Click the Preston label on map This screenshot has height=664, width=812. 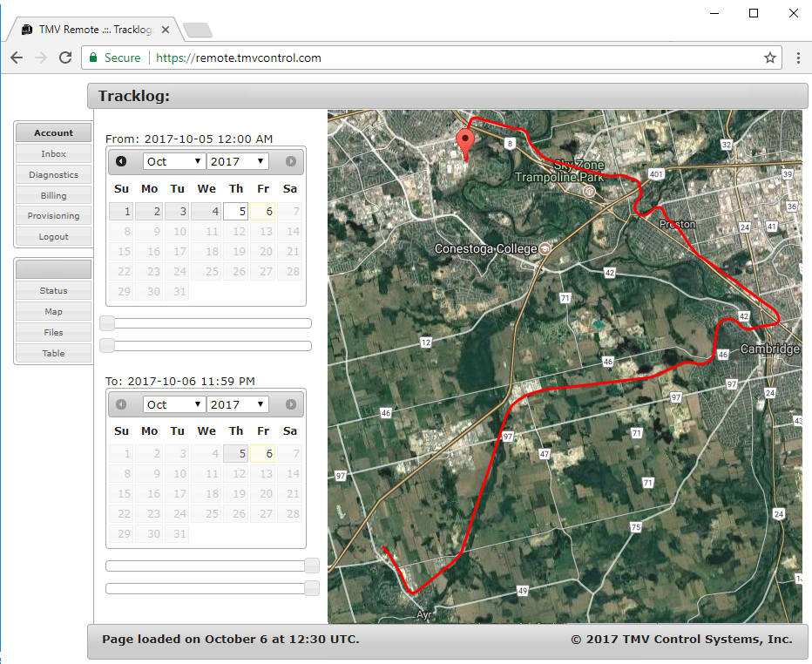click(677, 224)
